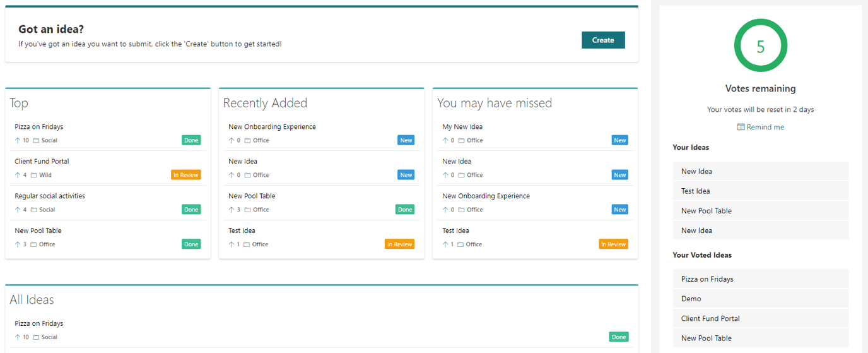Upvote Pizza on Fridays in the All Ideas section
This screenshot has width=868, height=353.
click(18, 337)
